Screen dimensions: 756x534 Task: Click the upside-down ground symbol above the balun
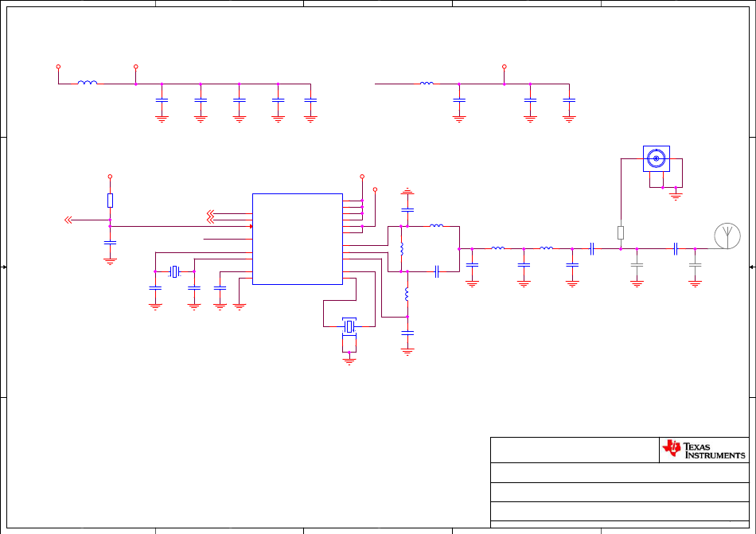(x=407, y=191)
